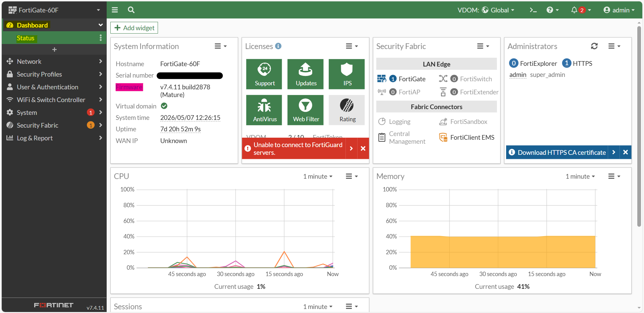Toggle the hamburger sidebar menu icon
This screenshot has height=313, width=644.
[x=115, y=10]
